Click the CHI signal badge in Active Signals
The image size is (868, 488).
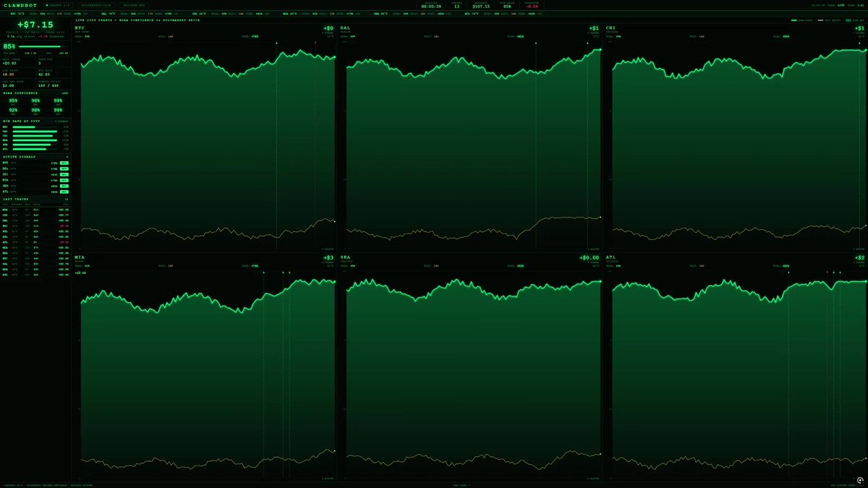point(64,174)
